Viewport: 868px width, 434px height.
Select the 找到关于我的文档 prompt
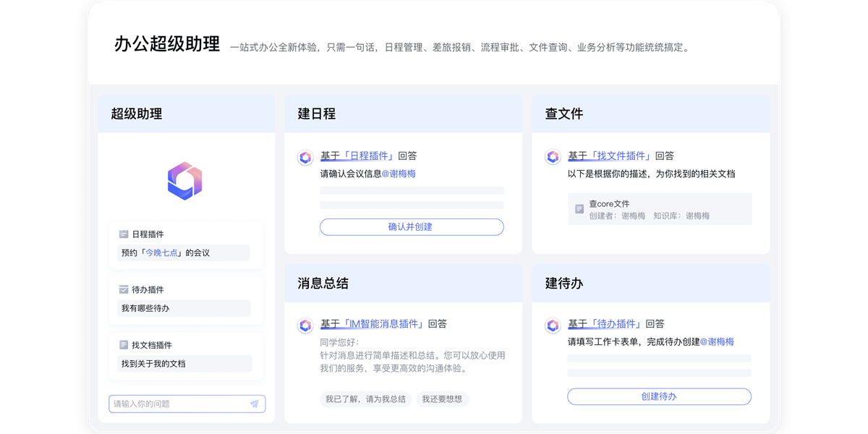(184, 363)
